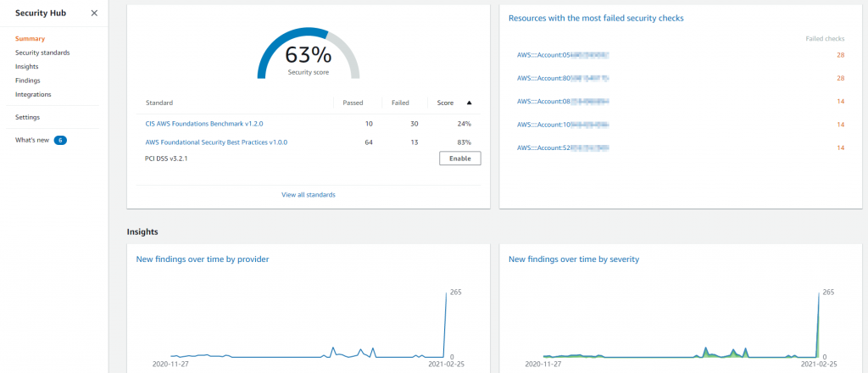Image resolution: width=868 pixels, height=373 pixels.
Task: Open Insights in the sidebar navigation
Action: 26,66
